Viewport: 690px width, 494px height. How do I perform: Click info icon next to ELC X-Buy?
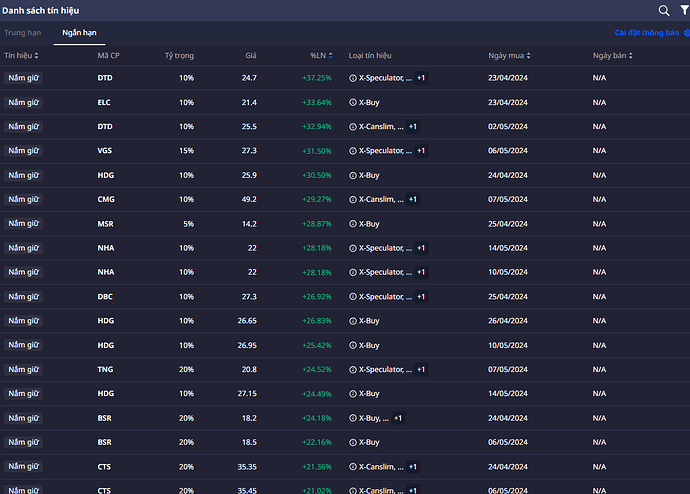(x=353, y=103)
